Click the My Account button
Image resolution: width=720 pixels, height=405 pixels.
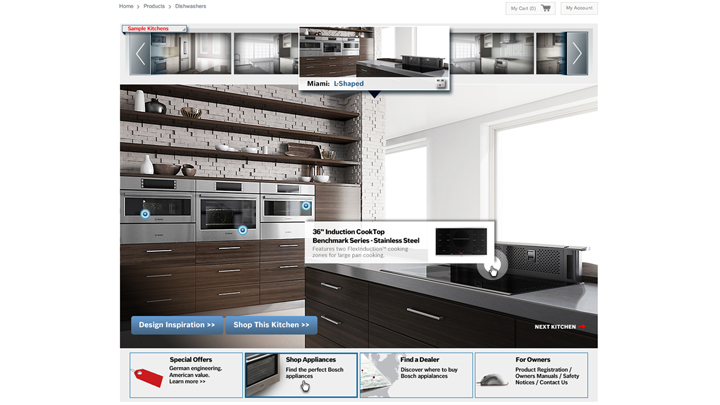point(579,8)
